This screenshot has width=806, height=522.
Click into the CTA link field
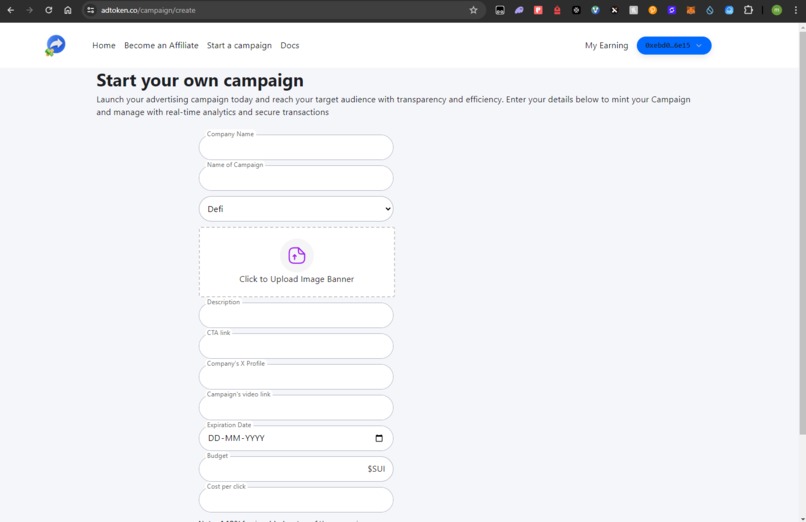click(x=296, y=346)
